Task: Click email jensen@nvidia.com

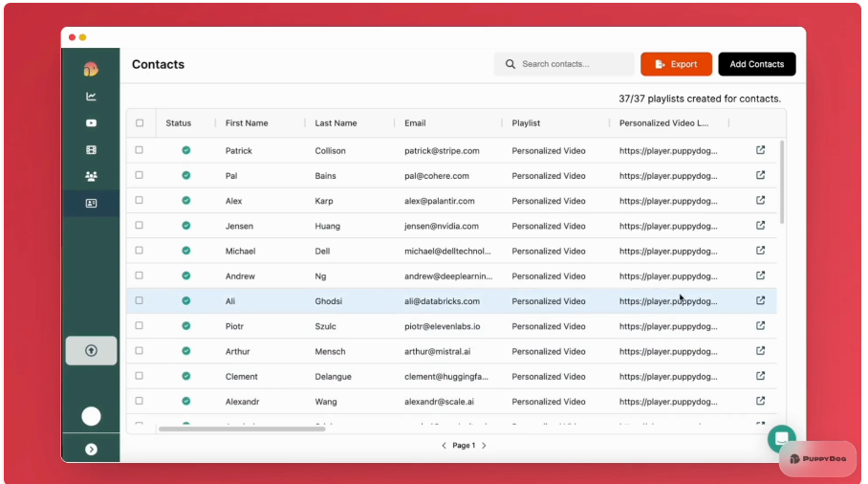Action: tap(442, 226)
